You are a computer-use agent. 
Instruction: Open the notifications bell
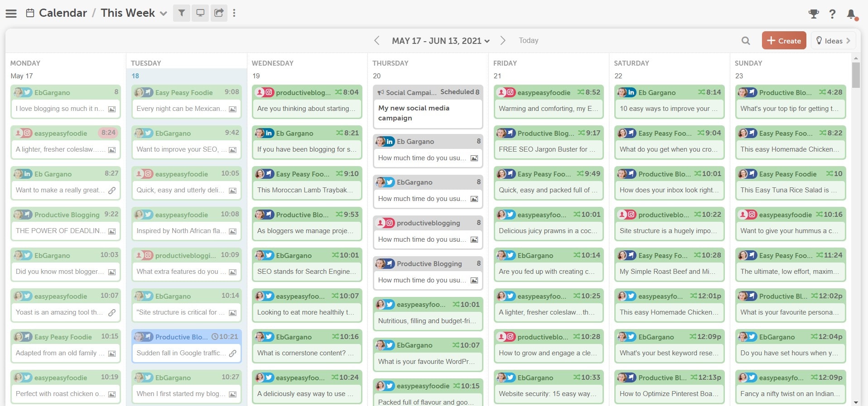click(x=852, y=14)
